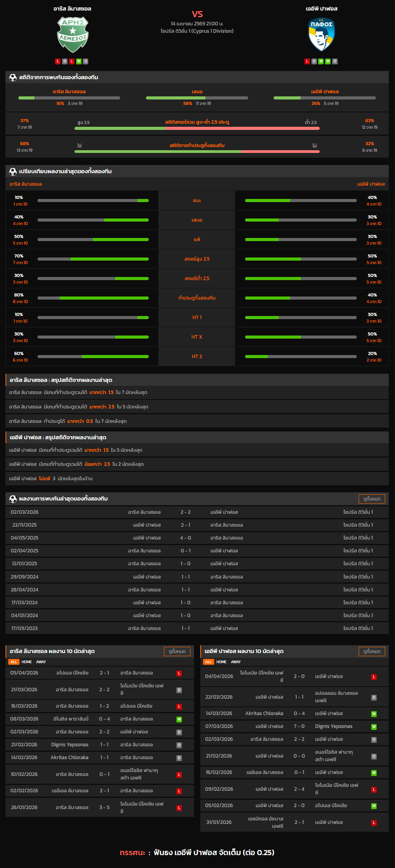Click the Pafos FC team crest
This screenshot has width=395, height=868.
pyautogui.click(x=322, y=35)
